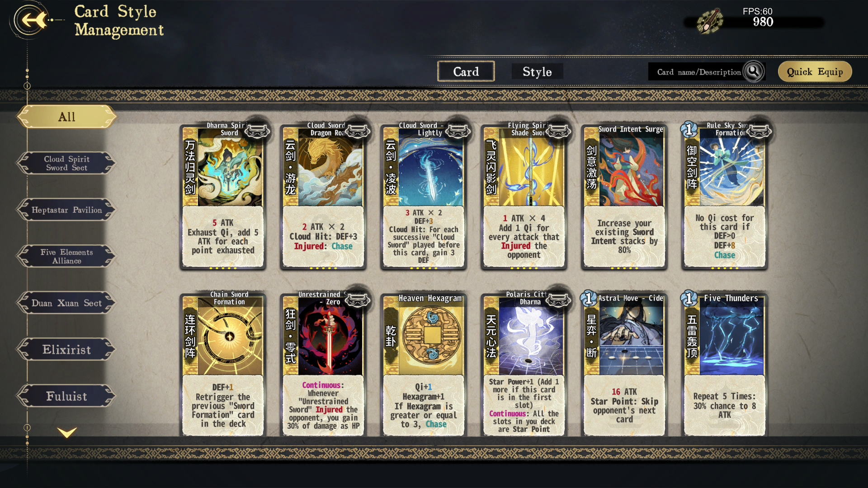
Task: Click the style badge on Unrestrained Sword Zero card
Action: [x=357, y=300]
